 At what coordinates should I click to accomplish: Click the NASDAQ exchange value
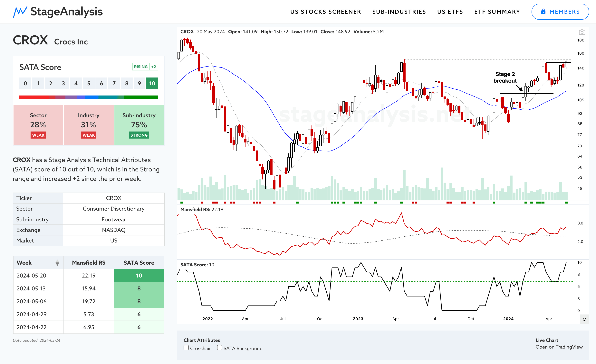click(x=114, y=230)
